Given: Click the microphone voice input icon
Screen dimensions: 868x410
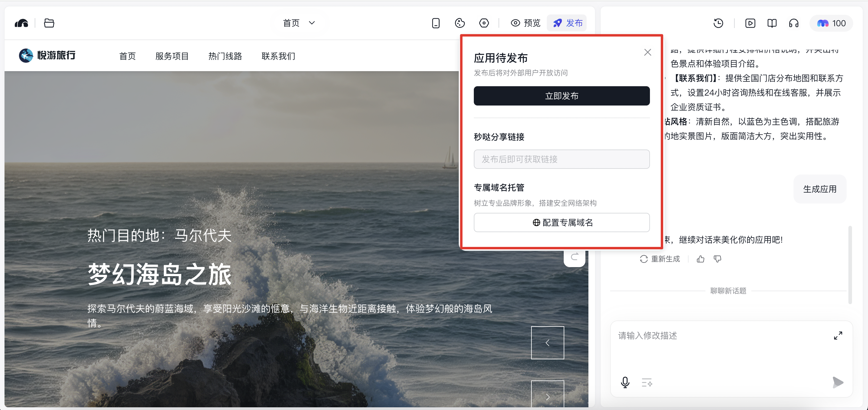Looking at the screenshot, I should (625, 382).
